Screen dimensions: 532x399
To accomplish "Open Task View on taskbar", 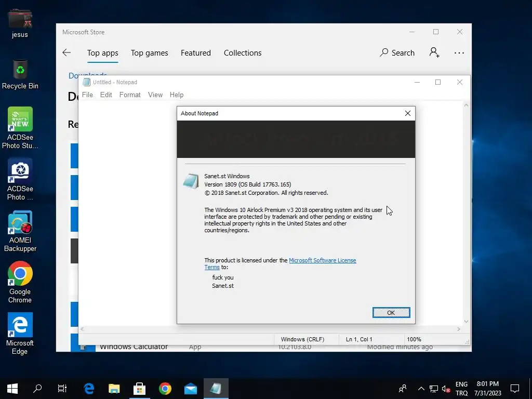I will (62, 389).
